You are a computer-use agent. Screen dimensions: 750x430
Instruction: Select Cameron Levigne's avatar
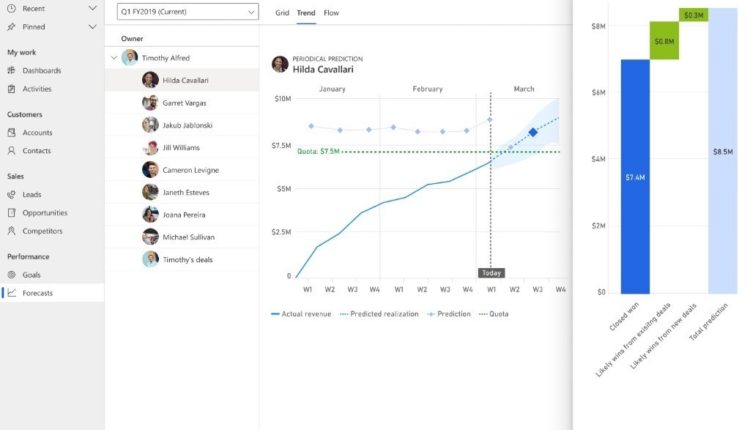[x=150, y=170]
